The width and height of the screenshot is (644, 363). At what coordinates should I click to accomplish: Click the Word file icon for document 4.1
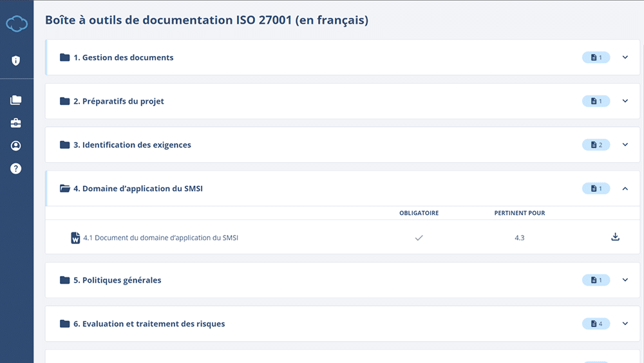tap(75, 238)
